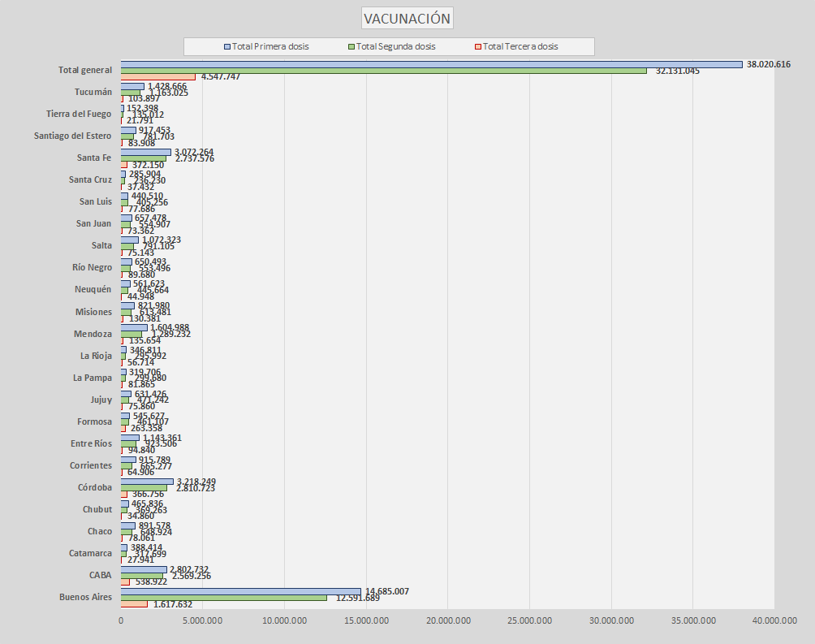Click the Tucumán axis label

point(93,92)
